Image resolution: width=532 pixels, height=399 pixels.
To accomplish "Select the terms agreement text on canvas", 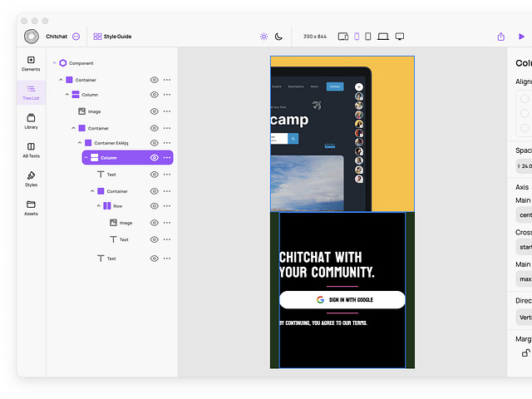I will point(323,323).
